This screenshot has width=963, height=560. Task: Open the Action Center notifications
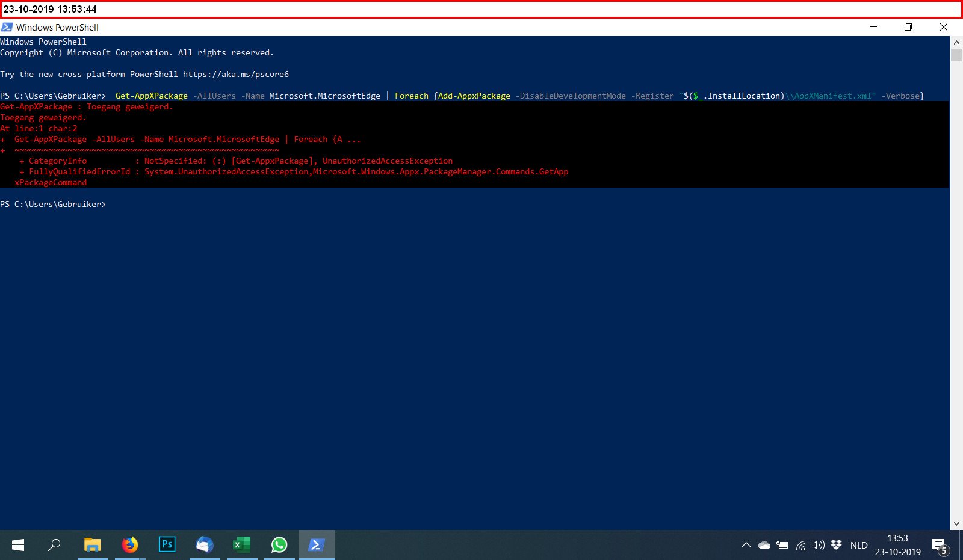pos(940,546)
